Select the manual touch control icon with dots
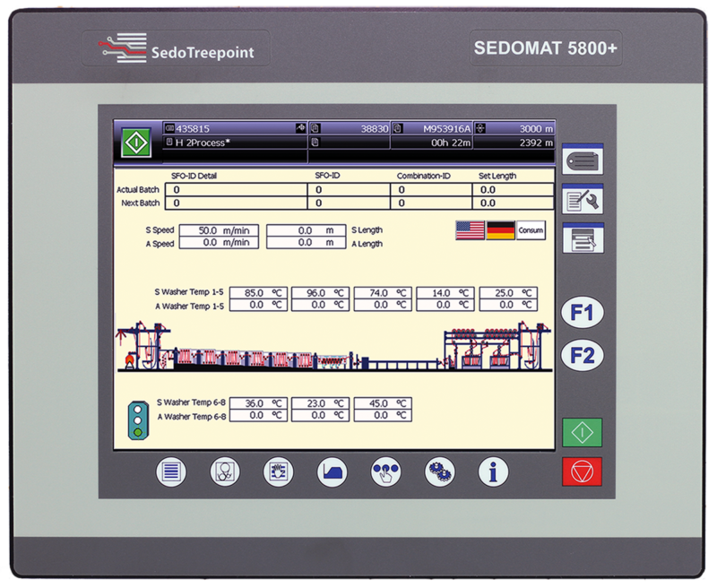The width and height of the screenshot is (717, 588). (385, 471)
